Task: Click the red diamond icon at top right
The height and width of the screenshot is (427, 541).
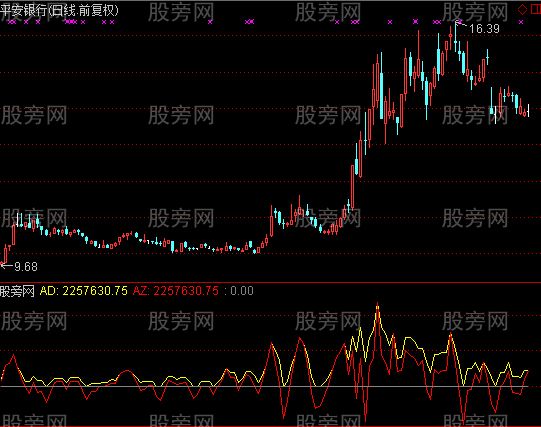Action: (522, 9)
